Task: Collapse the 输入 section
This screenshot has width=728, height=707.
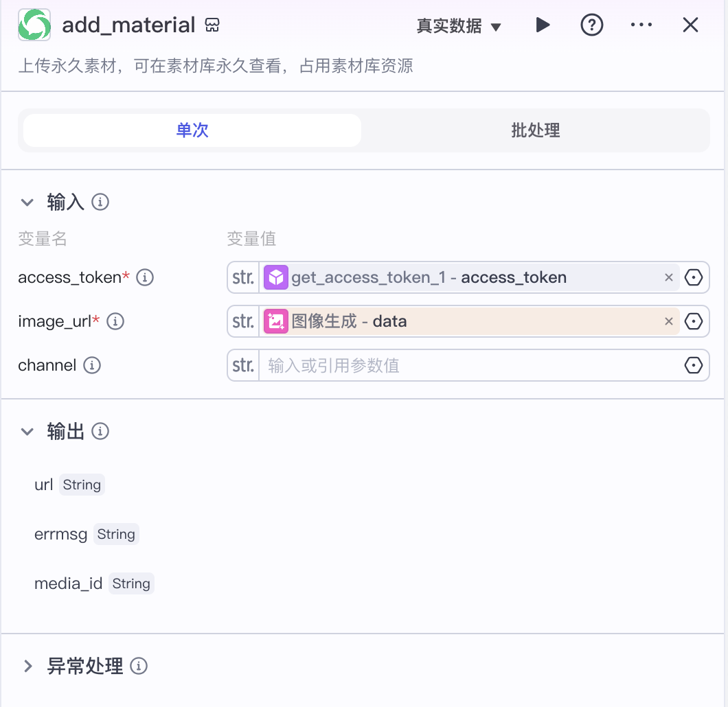Action: tap(27, 202)
